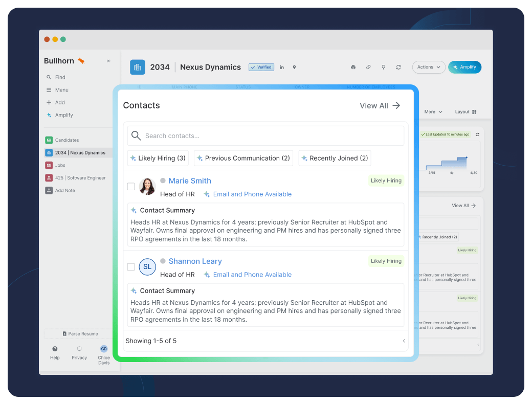The height and width of the screenshot is (404, 532).
Task: Click the search magnifier icon in Contacts
Action: point(136,136)
